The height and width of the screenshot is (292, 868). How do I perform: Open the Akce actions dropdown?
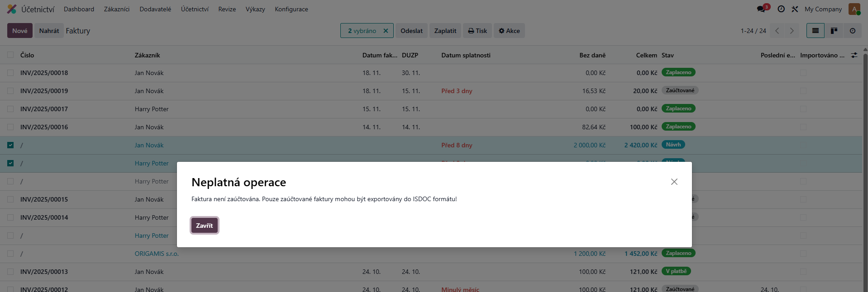point(509,31)
